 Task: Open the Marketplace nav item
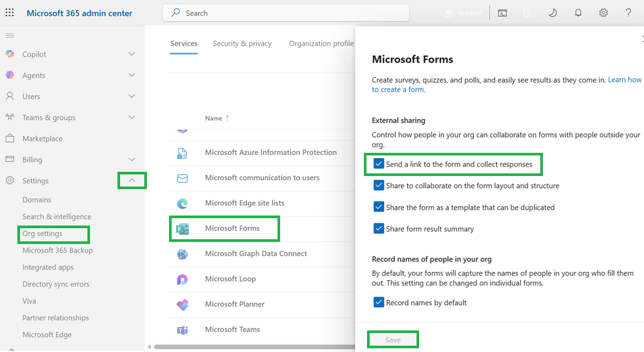42,139
